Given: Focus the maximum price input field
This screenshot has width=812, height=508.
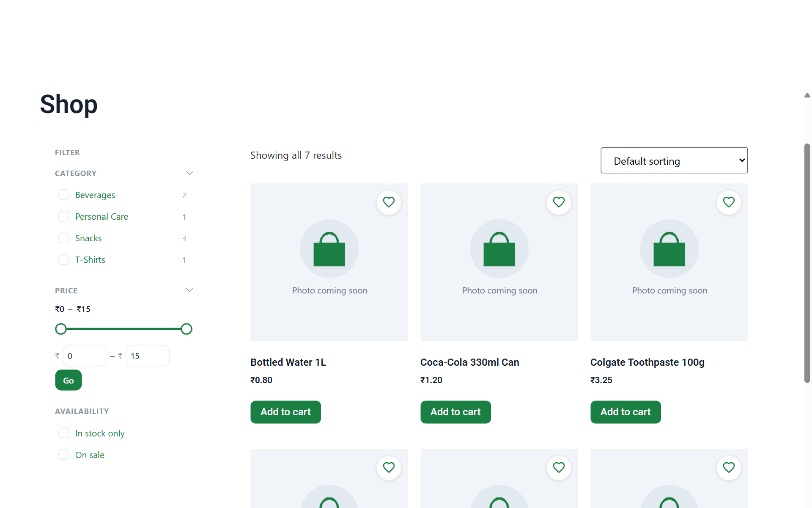Looking at the screenshot, I should [148, 356].
